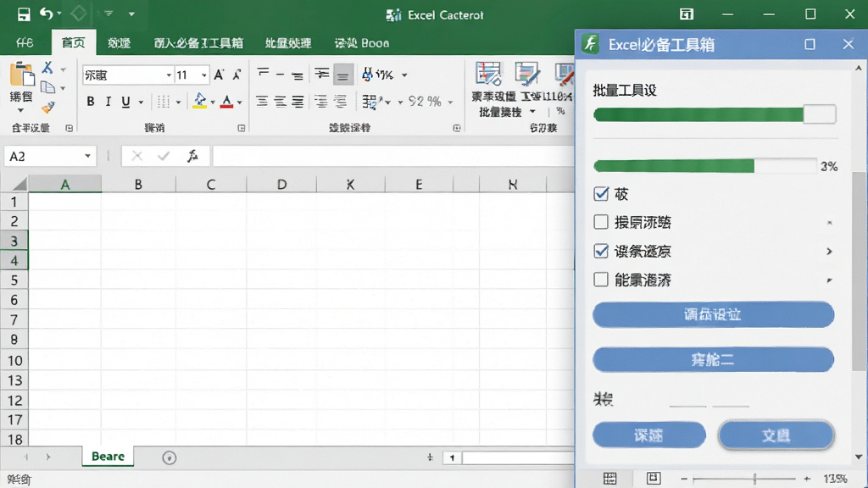Check the second toolbox checkbox
The height and width of the screenshot is (488, 868).
(601, 222)
